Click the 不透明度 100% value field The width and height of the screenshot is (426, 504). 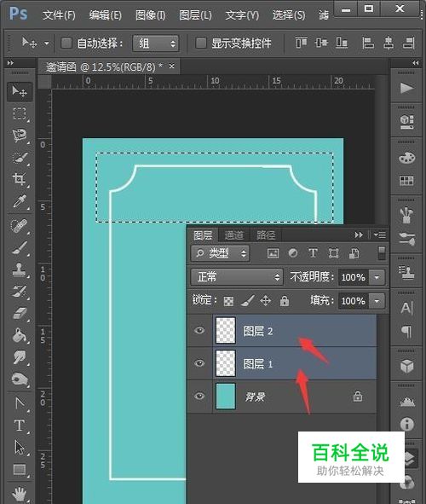pyautogui.click(x=353, y=277)
